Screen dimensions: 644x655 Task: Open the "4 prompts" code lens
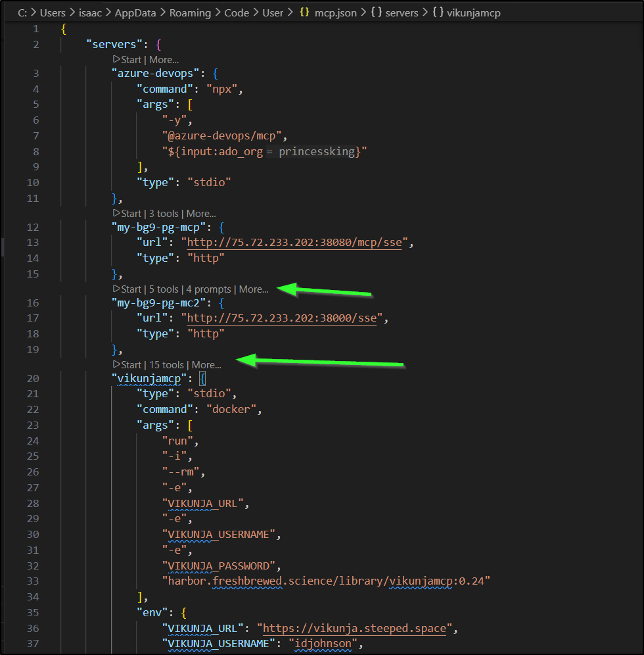click(208, 289)
